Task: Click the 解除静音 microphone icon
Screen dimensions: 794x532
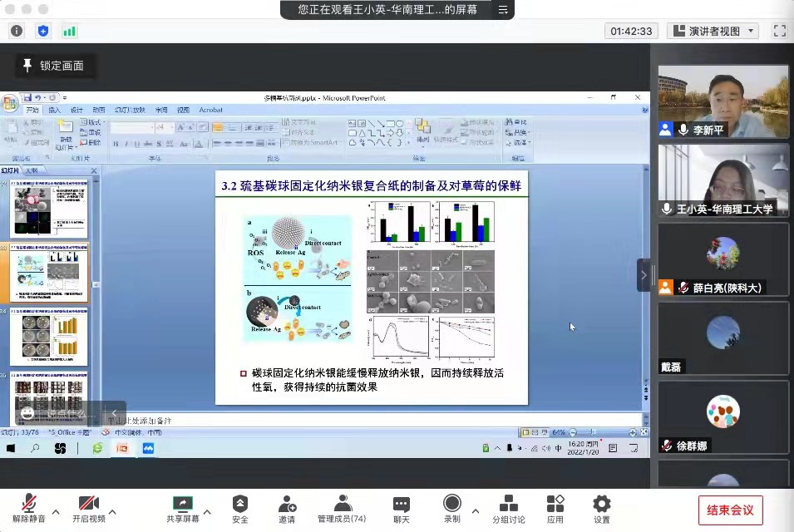Action: [x=29, y=504]
